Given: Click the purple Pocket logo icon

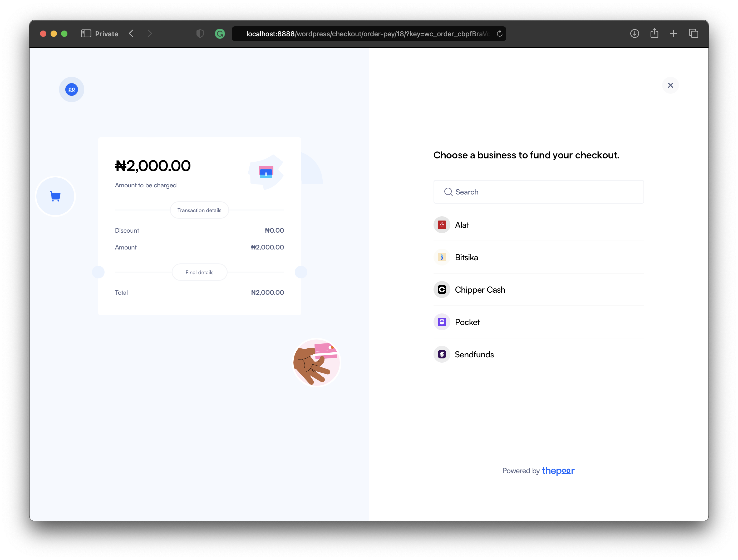Looking at the screenshot, I should coord(442,322).
